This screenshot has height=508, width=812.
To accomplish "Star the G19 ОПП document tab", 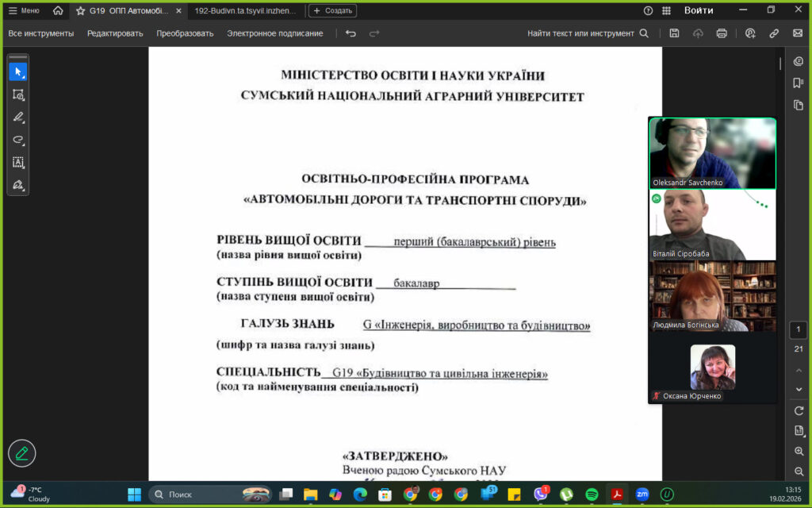I will (80, 11).
